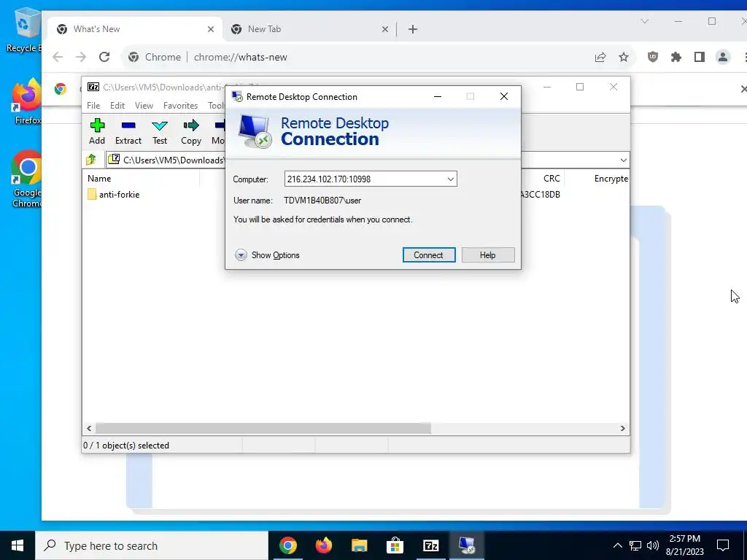Open the Computer address dropdown arrow
Screen dimensions: 747x560
pos(450,179)
